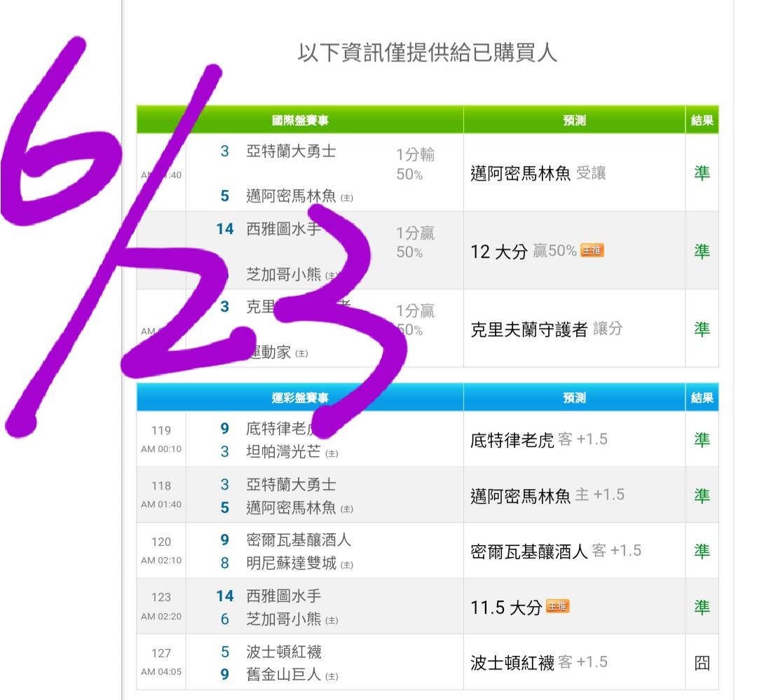The image size is (757, 700).
Task: Click 1分贏 50% beside 西雅圖水手 in 國際盤
Action: coord(415,242)
